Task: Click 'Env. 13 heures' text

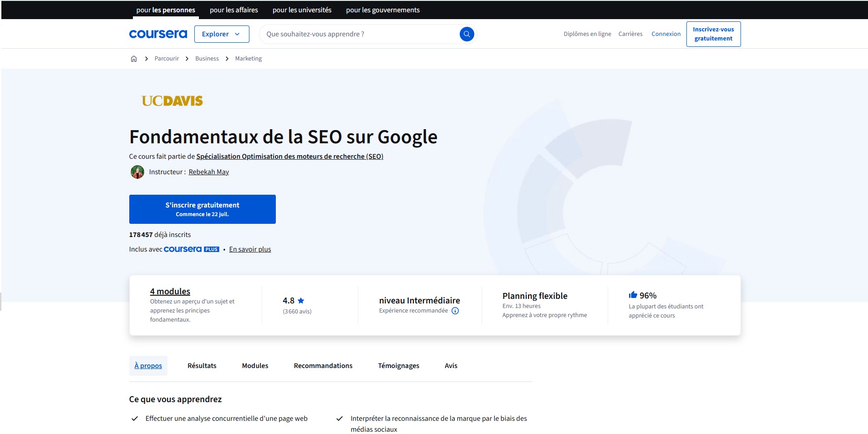Action: click(521, 306)
